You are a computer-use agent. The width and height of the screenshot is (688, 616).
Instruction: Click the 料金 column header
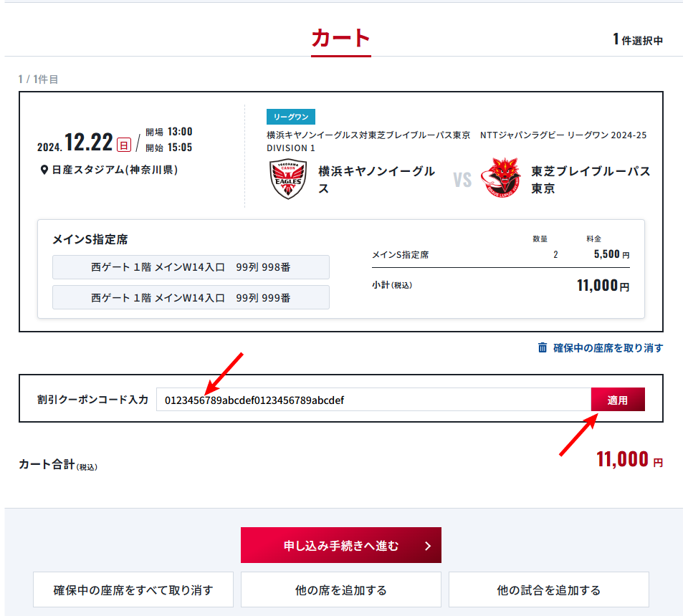593,239
